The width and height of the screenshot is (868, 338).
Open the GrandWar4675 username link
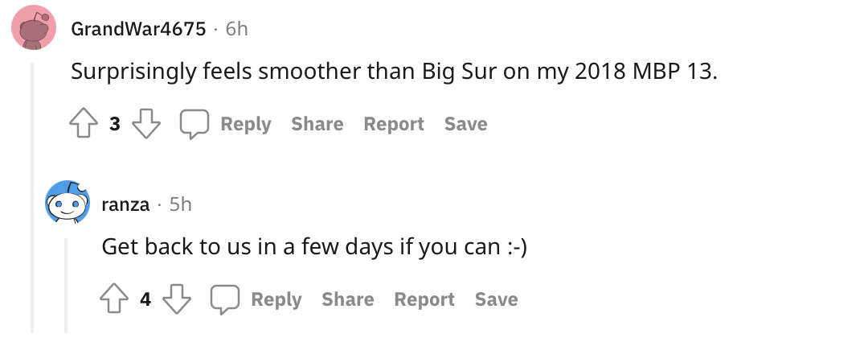pyautogui.click(x=138, y=29)
